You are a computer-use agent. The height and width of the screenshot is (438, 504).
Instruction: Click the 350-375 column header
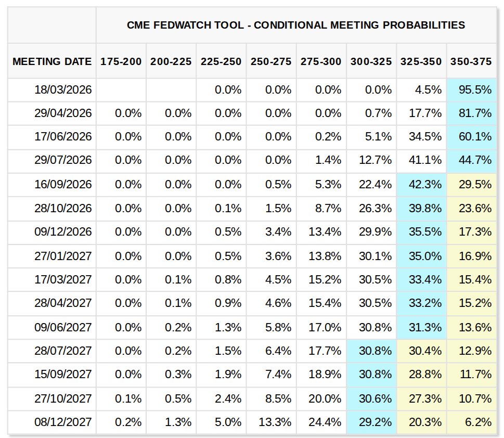(x=472, y=61)
